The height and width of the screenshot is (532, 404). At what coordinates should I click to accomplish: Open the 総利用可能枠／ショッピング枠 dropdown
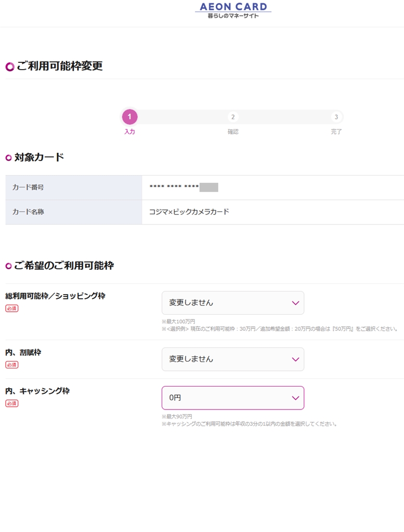[232, 302]
